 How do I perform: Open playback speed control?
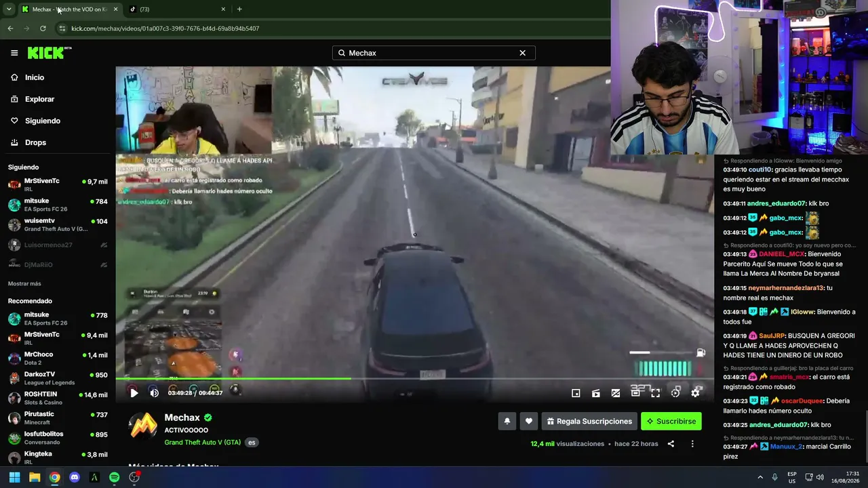coord(675,392)
